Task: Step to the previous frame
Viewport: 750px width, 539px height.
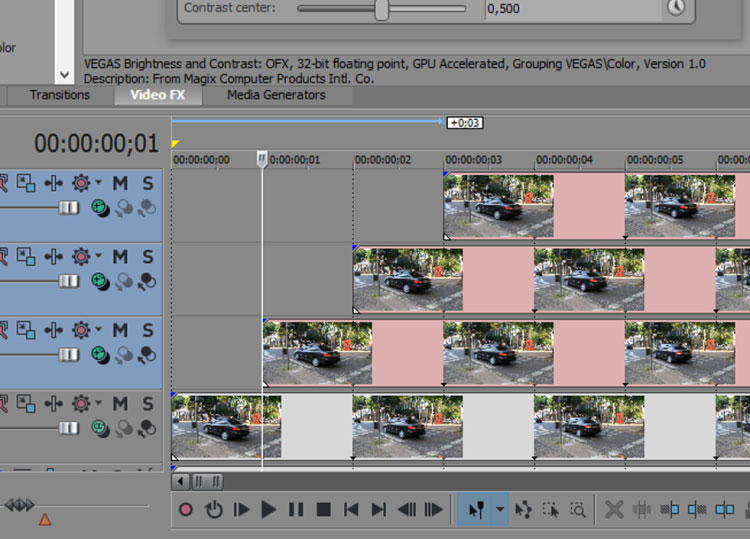Action: coord(407,510)
